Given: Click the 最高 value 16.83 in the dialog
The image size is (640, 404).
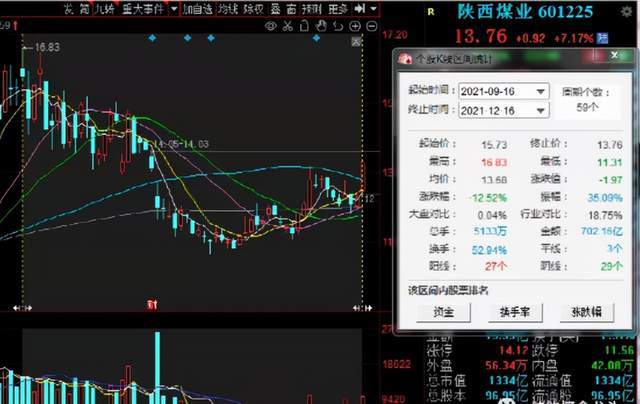Looking at the screenshot, I should tap(494, 162).
